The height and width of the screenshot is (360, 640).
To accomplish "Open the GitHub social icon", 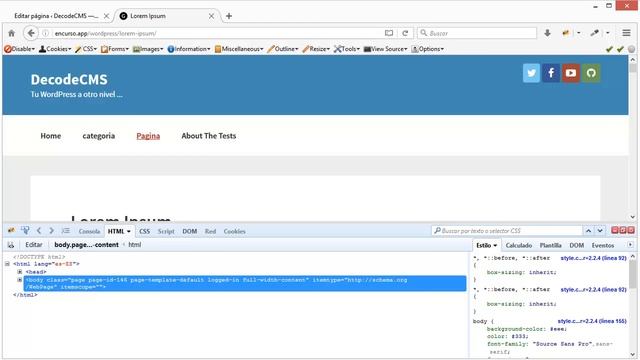I will click(591, 73).
